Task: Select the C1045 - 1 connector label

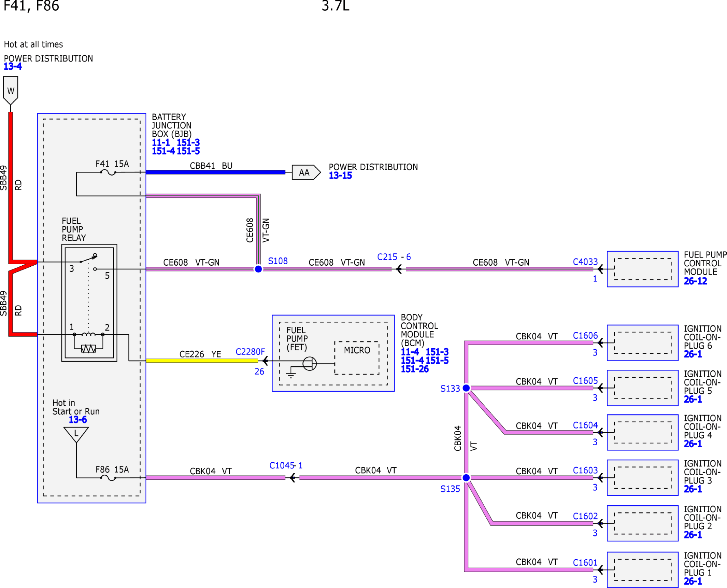Action: coord(286,465)
